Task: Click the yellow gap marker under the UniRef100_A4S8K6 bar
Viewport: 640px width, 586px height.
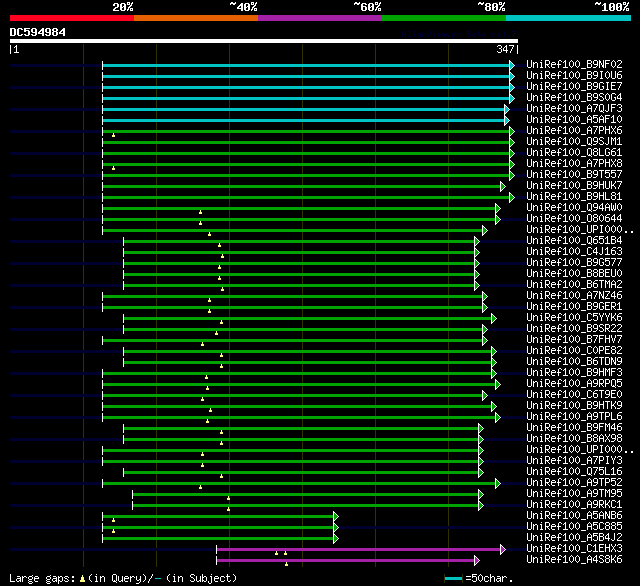Action: tap(286, 564)
